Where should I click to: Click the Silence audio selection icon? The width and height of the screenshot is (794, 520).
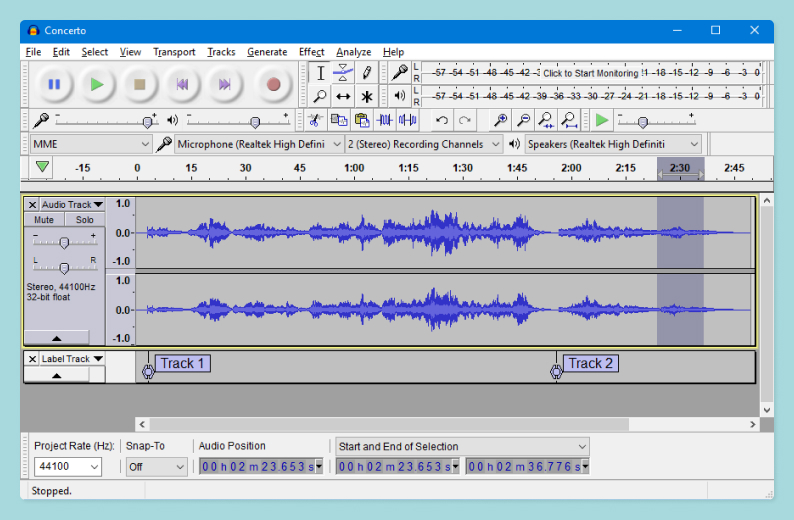coord(408,121)
